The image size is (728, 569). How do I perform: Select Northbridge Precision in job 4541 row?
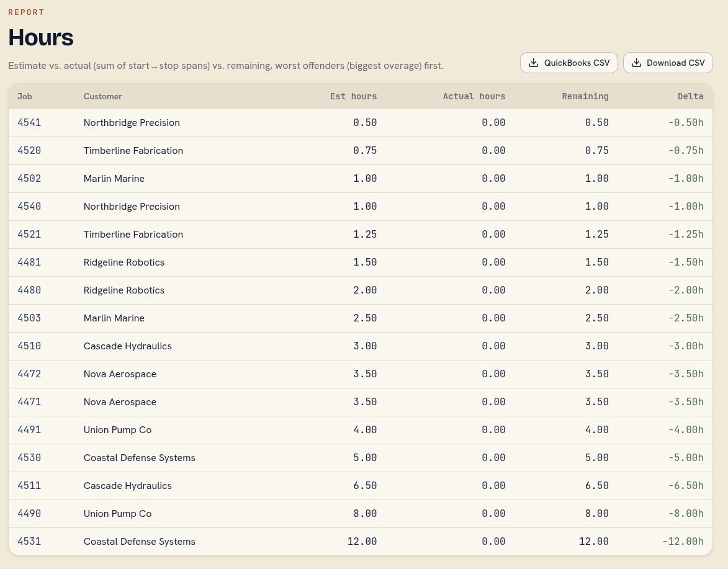132,122
